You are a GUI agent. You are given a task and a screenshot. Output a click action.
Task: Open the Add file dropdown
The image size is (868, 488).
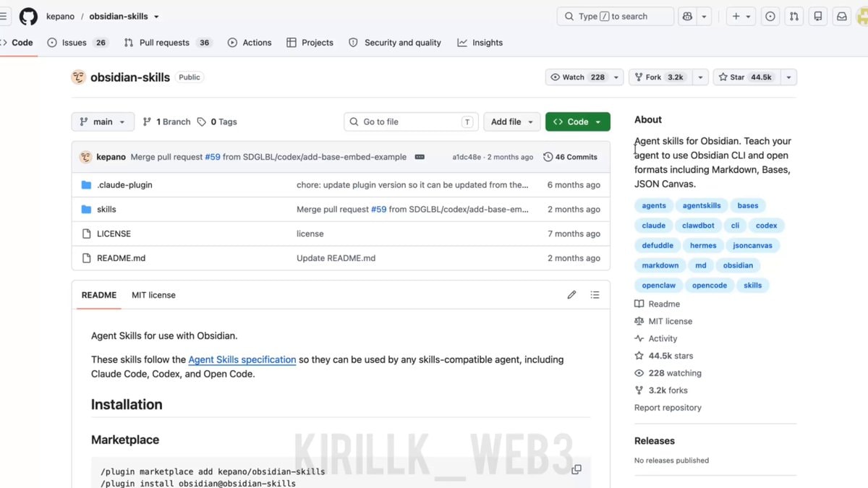pyautogui.click(x=512, y=122)
